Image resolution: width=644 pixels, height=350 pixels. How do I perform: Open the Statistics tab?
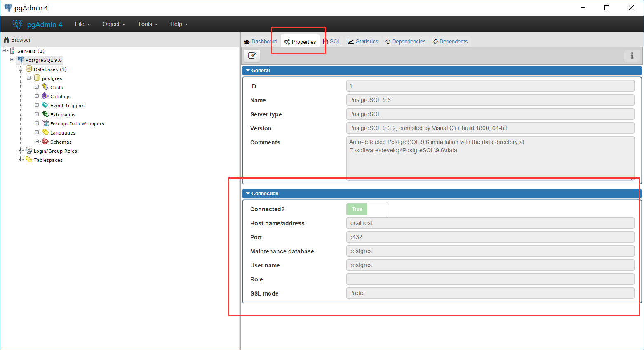click(x=363, y=41)
